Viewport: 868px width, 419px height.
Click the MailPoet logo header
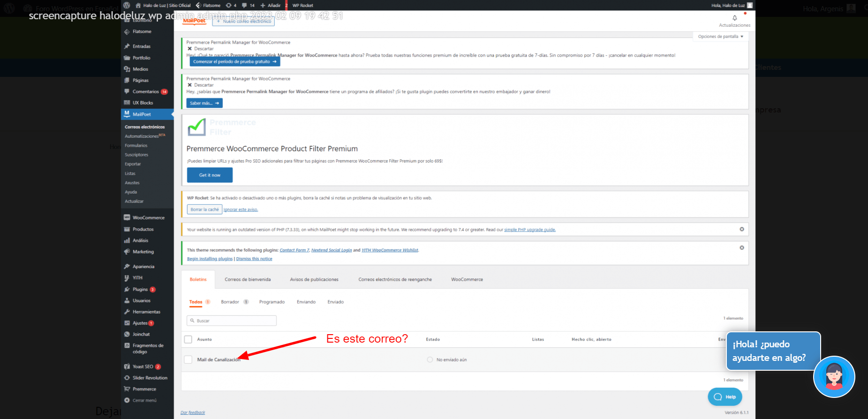[x=194, y=21]
